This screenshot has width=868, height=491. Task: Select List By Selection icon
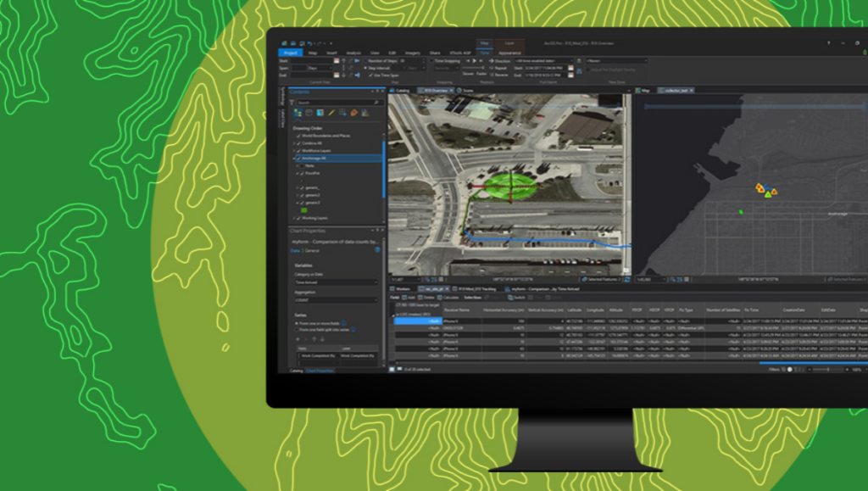pos(320,113)
